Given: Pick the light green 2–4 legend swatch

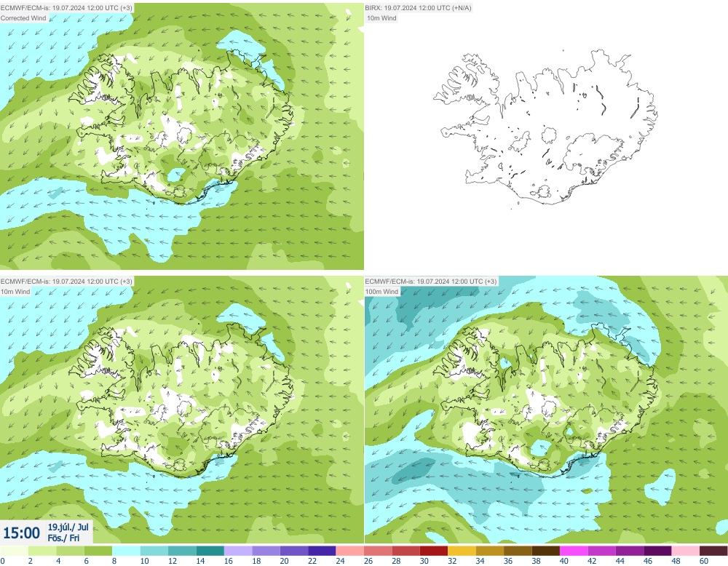Looking at the screenshot, I should point(41,551).
